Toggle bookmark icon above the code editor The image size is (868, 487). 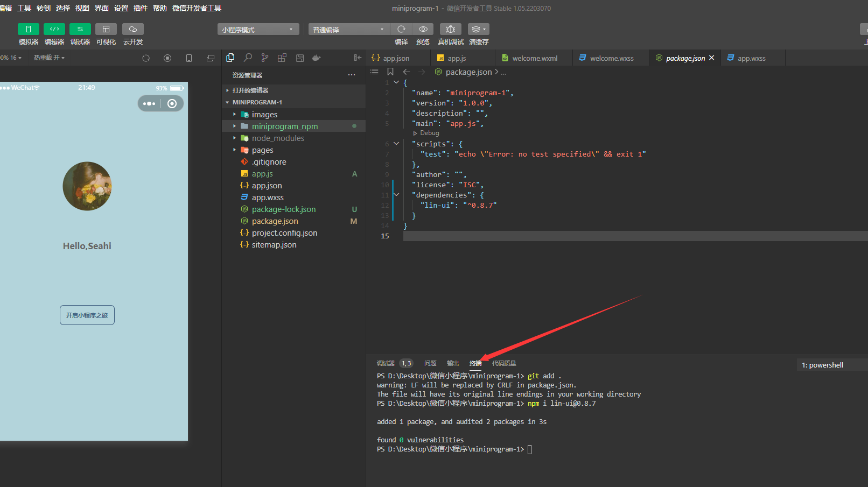pos(390,71)
